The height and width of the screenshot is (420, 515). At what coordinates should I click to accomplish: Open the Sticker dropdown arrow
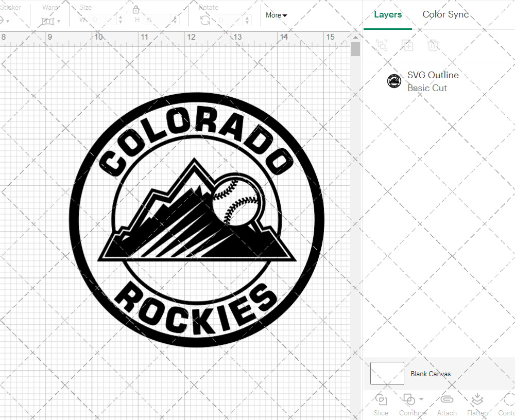8,22
